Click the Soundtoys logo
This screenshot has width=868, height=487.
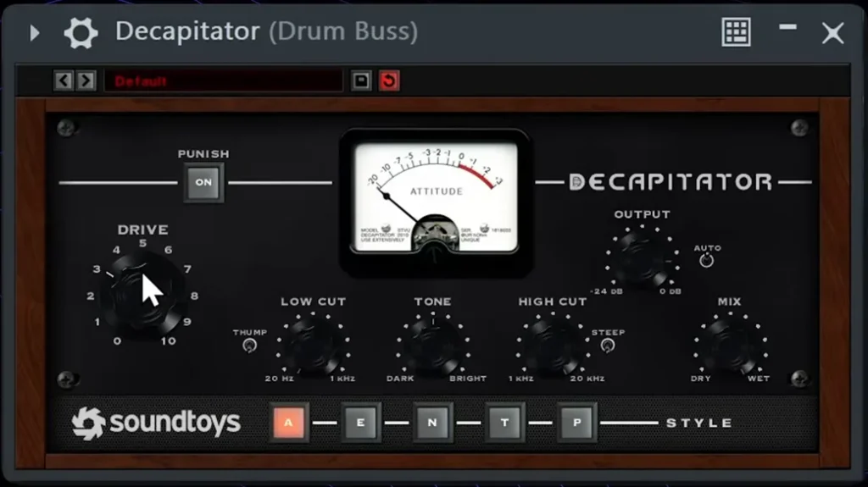tap(156, 423)
